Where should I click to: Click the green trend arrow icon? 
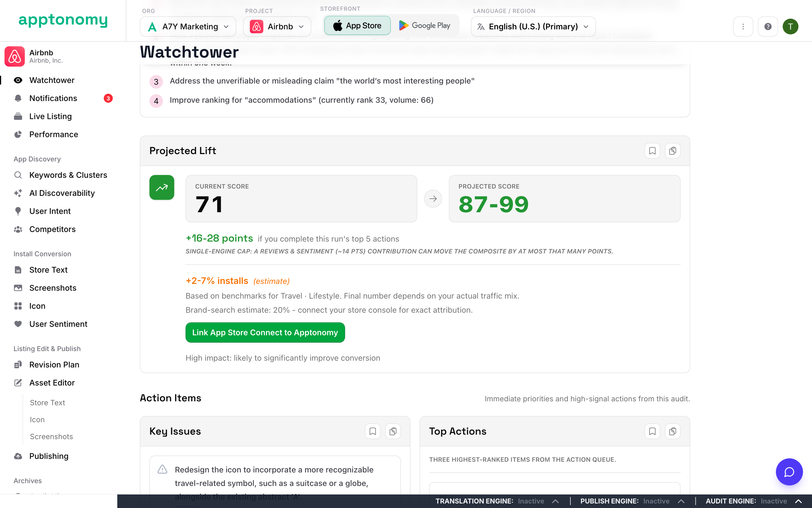coord(162,187)
